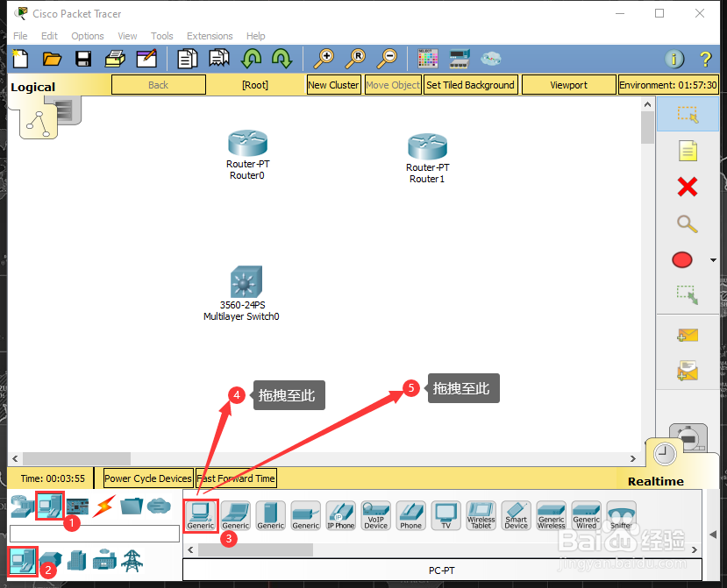Choose the Resize Shape tool
The width and height of the screenshot is (727, 588).
tap(688, 294)
